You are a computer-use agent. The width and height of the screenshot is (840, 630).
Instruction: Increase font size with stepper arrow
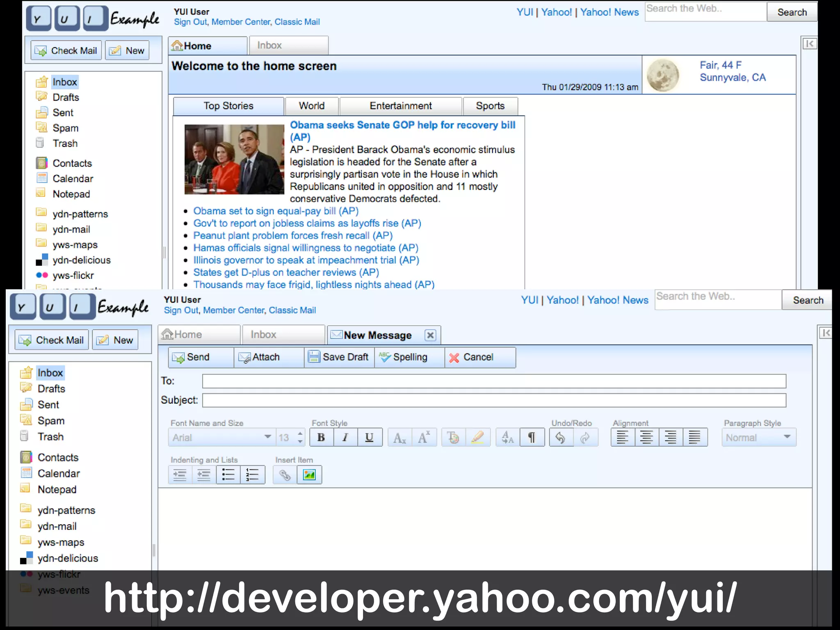coord(301,433)
